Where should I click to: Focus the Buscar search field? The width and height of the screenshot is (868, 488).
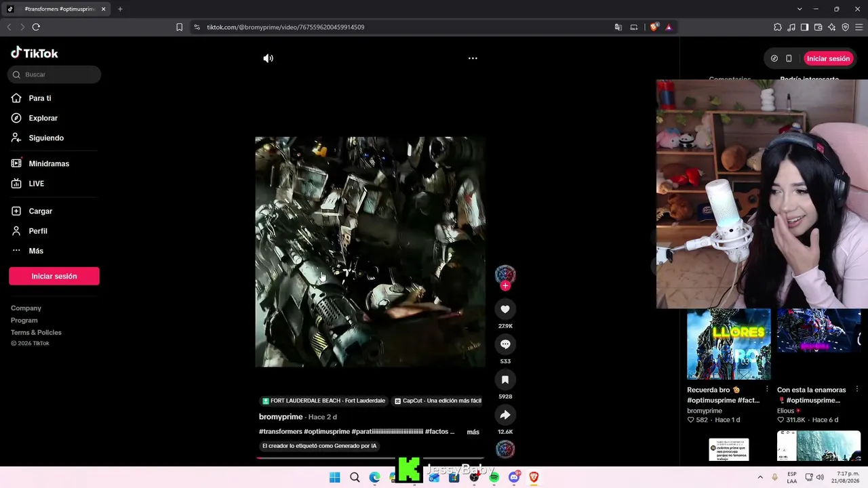click(x=54, y=75)
